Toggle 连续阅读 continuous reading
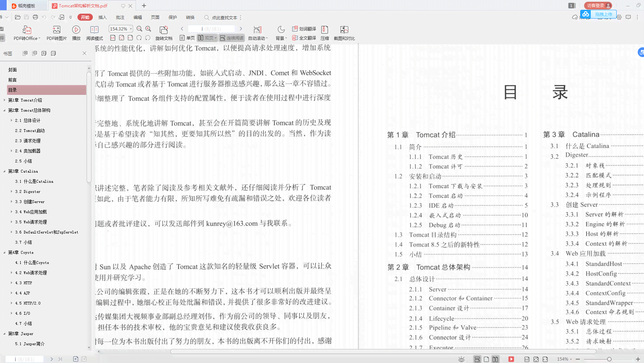The height and width of the screenshot is (363, 644). (x=232, y=38)
